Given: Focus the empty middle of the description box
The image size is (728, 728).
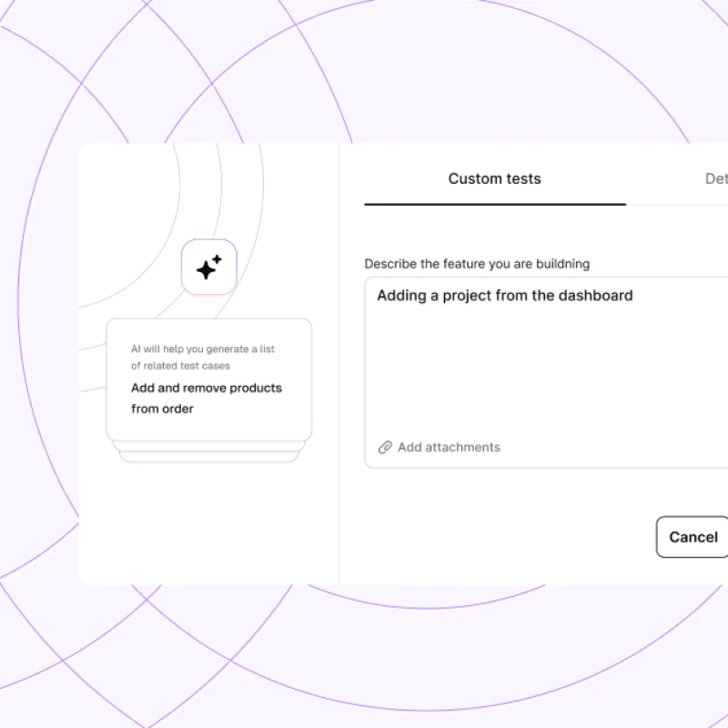Looking at the screenshot, I should tap(546, 373).
